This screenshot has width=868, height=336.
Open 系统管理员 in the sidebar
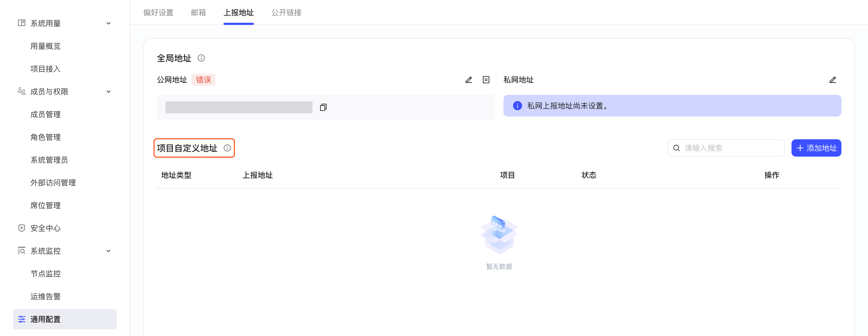[49, 160]
